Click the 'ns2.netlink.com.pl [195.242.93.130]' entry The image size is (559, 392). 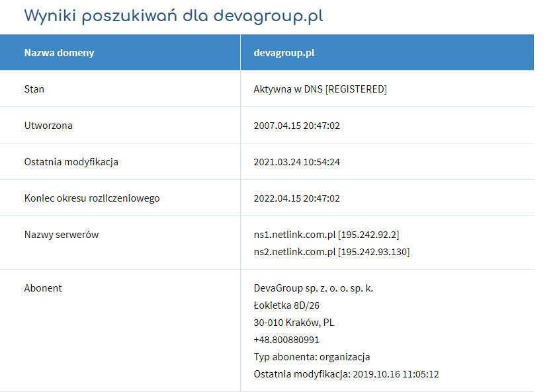(331, 252)
